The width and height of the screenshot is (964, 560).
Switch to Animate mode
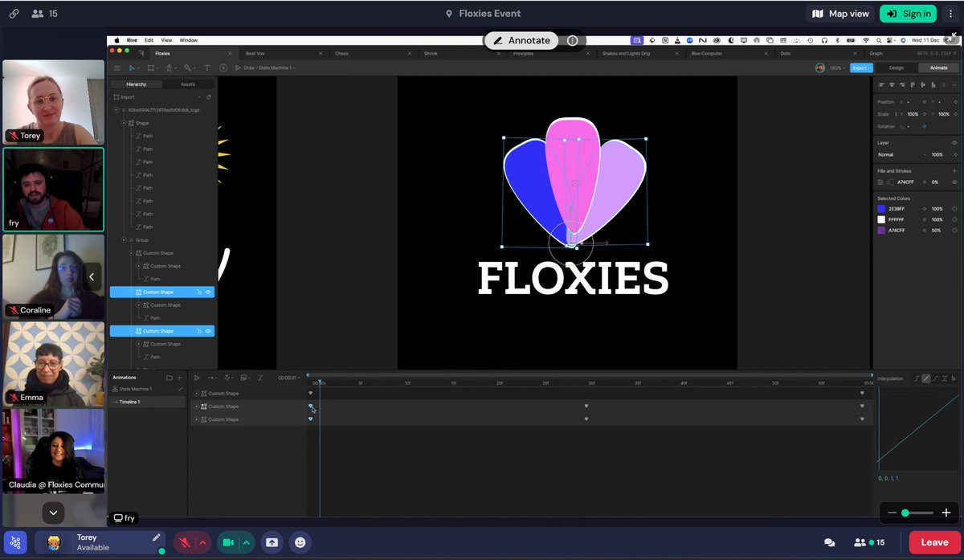coord(938,67)
